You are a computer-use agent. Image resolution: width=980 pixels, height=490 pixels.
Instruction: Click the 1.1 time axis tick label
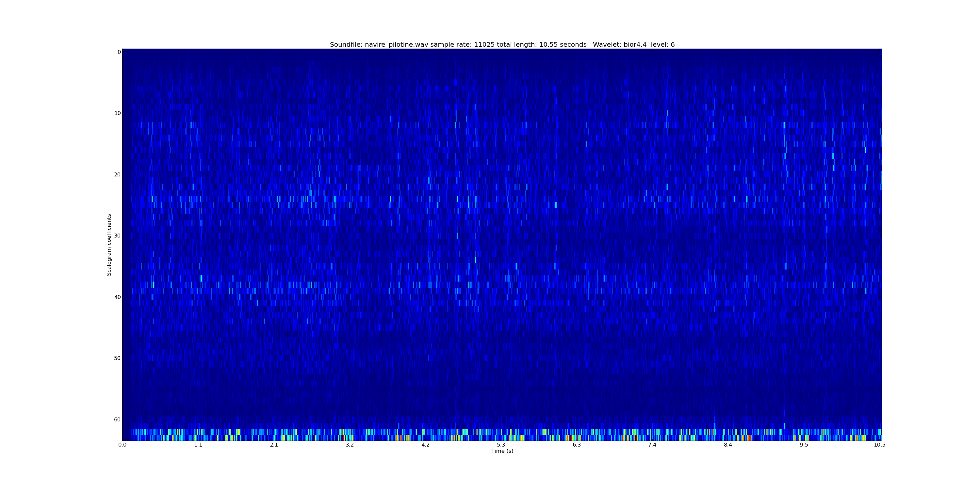click(x=198, y=445)
